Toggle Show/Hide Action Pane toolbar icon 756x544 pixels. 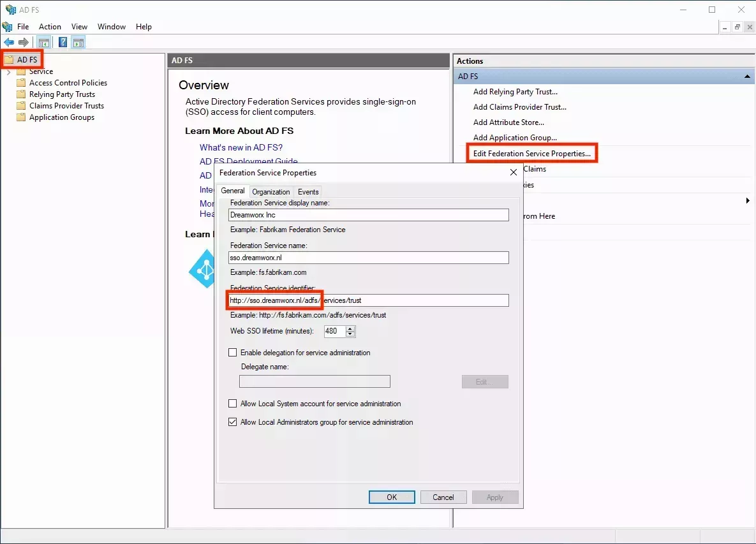[78, 43]
